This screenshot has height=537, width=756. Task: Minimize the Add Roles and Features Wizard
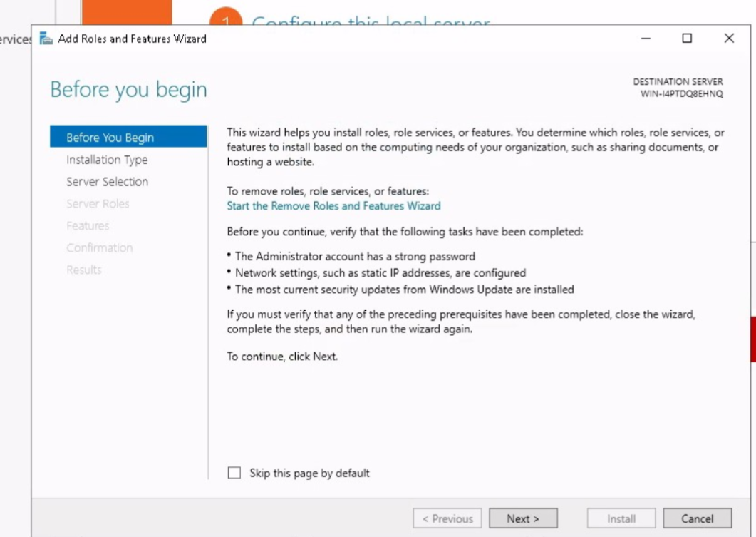tap(646, 39)
